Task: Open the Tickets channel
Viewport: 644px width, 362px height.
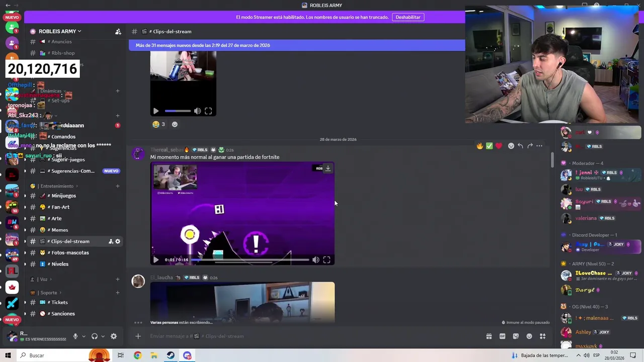Action: (59, 302)
